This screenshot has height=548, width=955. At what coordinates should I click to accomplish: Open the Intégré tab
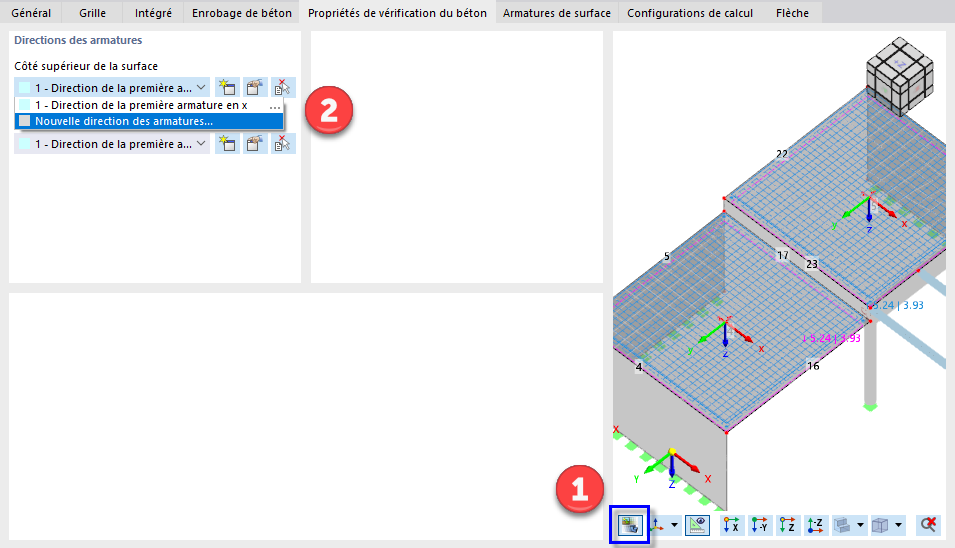click(x=153, y=13)
